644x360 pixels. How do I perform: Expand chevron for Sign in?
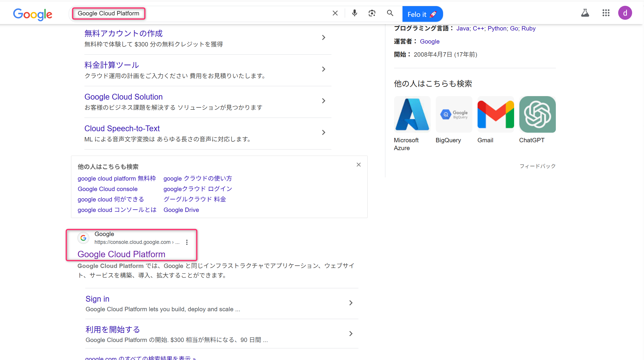coord(351,303)
